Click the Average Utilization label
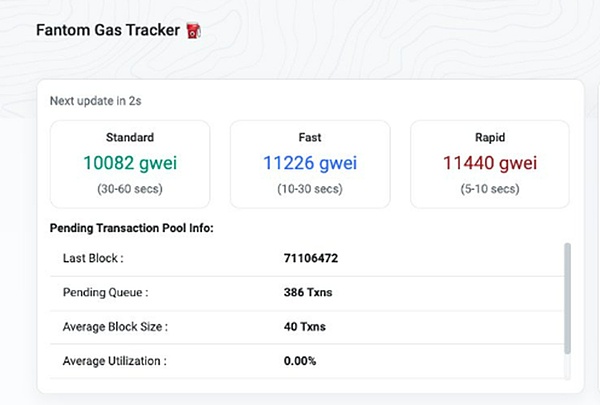 114,360
